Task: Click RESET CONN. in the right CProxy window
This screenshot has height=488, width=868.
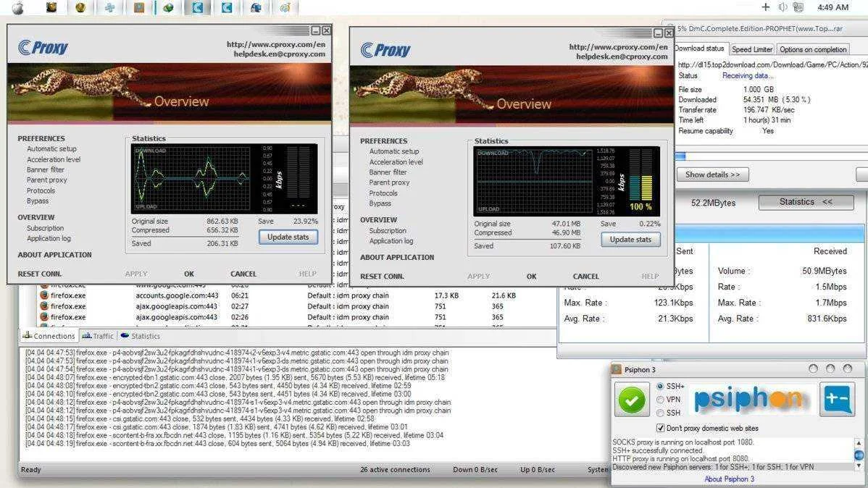Action: coord(382,277)
